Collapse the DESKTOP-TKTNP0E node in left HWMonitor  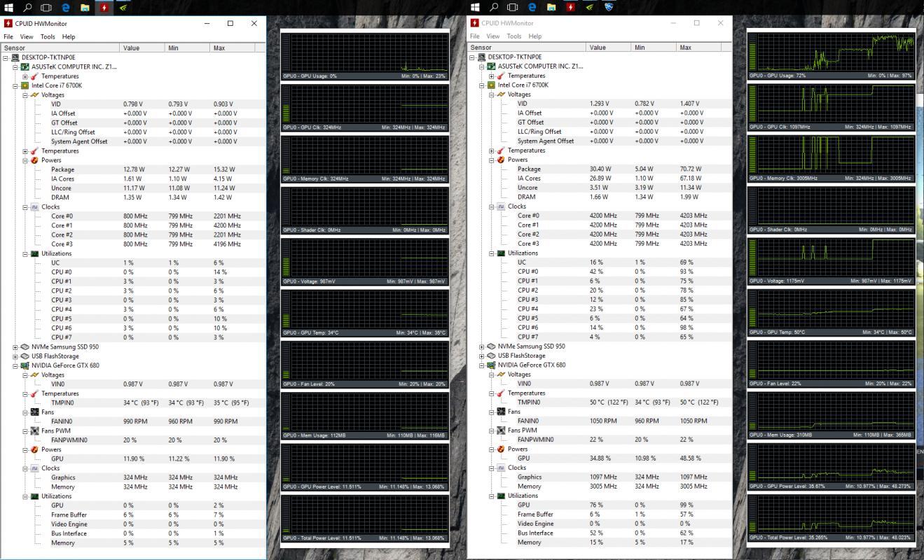(6, 57)
